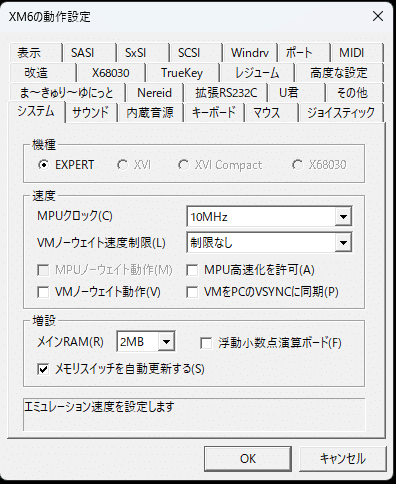Open the MPUクロック dropdown arrow
Viewport: 396px width, 484px height.
(343, 217)
